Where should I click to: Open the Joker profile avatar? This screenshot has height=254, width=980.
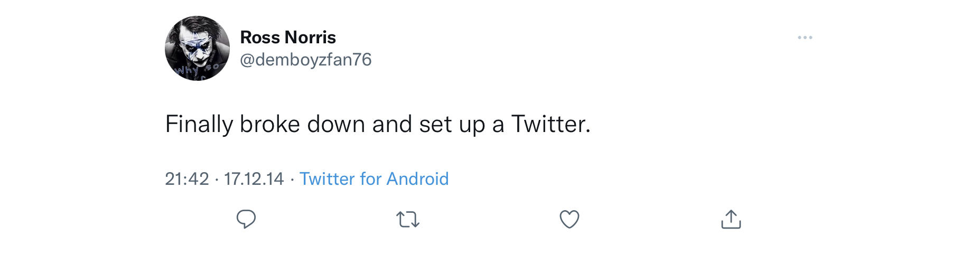pos(197,48)
